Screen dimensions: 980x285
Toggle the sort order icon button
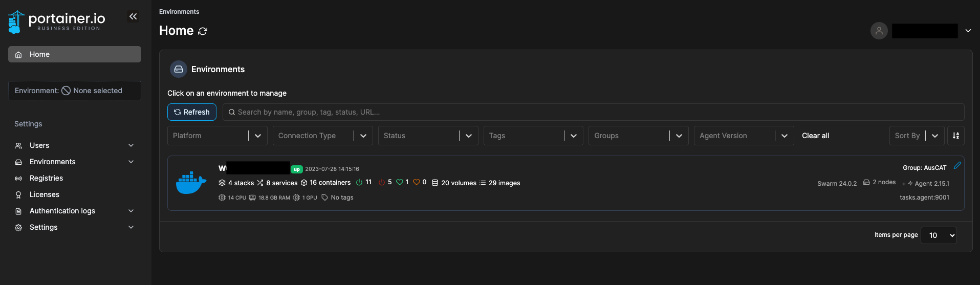(956, 136)
